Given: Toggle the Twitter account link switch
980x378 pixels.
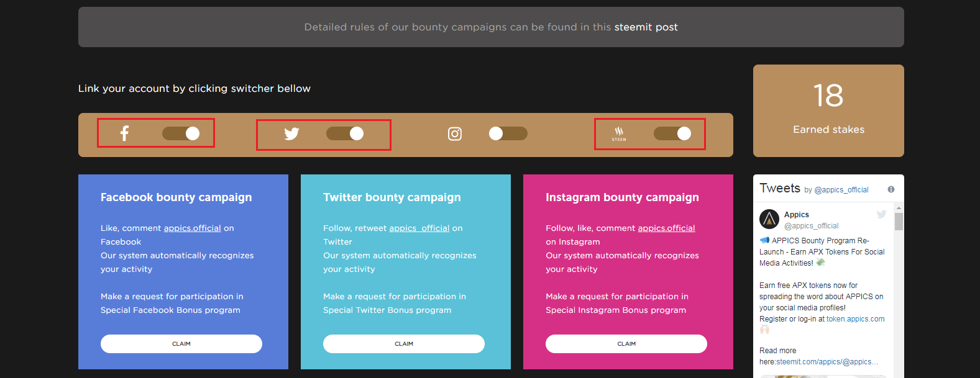Looking at the screenshot, I should pos(345,133).
